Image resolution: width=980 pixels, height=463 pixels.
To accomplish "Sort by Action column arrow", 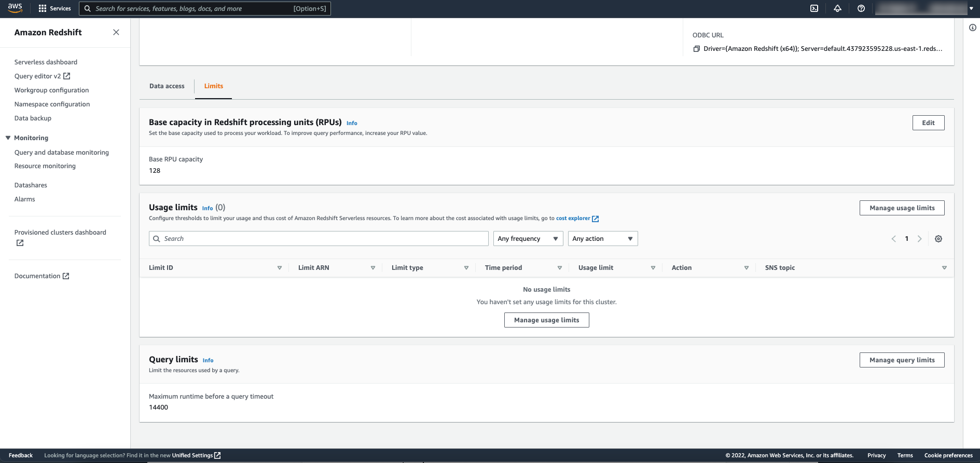I will coord(747,268).
